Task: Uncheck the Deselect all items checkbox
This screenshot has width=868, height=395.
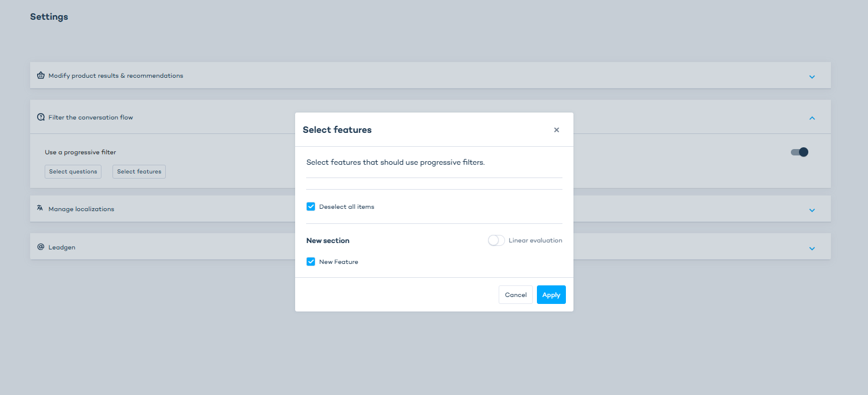Action: [x=311, y=206]
